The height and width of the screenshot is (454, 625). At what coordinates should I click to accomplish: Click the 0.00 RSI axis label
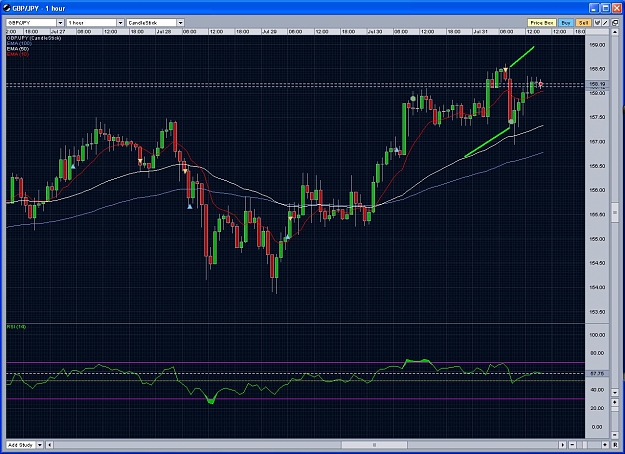coord(597,427)
